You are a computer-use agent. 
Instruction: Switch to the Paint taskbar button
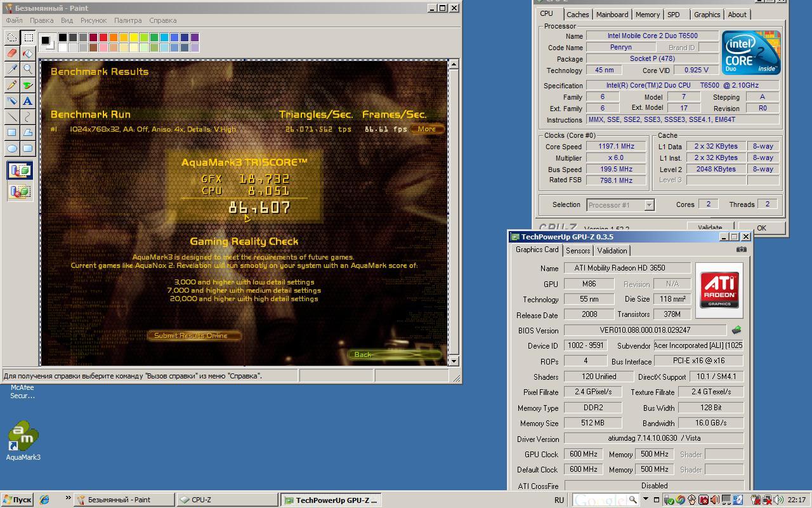(x=124, y=500)
